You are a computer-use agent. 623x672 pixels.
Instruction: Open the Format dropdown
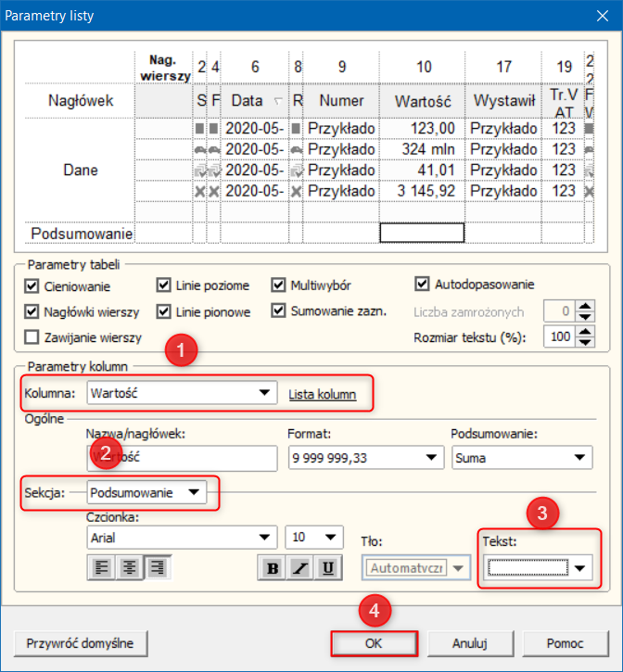click(366, 458)
